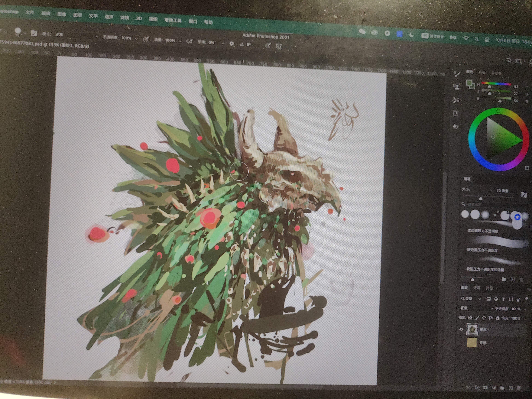The width and height of the screenshot is (532, 399).
Task: Select the 背景 layer thumbnail
Action: 472,343
